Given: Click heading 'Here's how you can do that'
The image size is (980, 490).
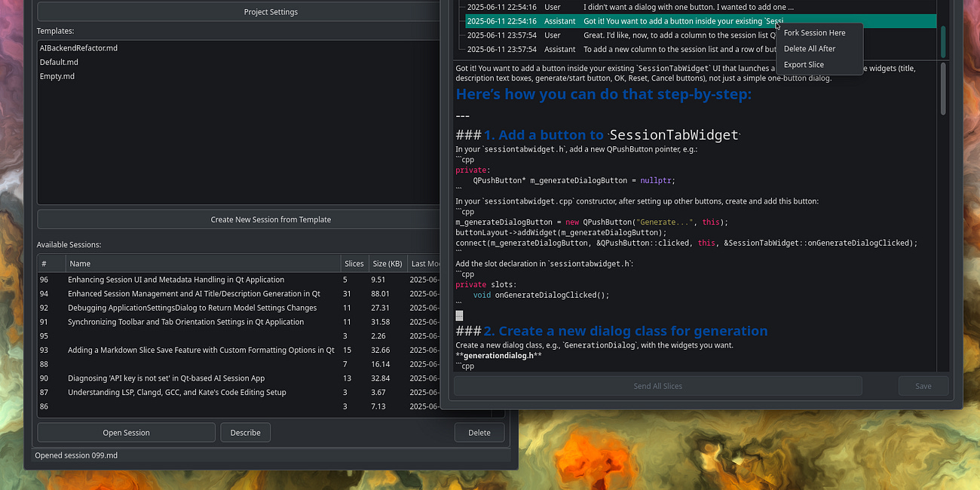Looking at the screenshot, I should [x=604, y=94].
